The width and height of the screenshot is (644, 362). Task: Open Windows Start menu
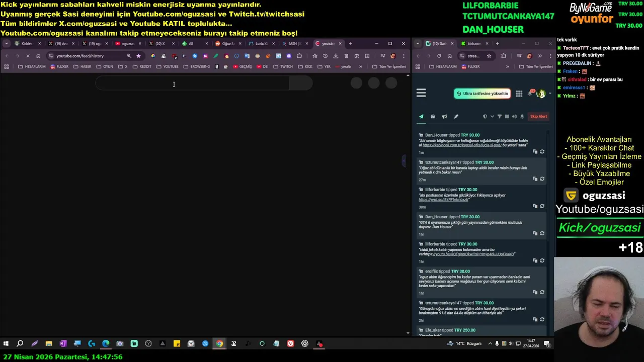(x=6, y=344)
